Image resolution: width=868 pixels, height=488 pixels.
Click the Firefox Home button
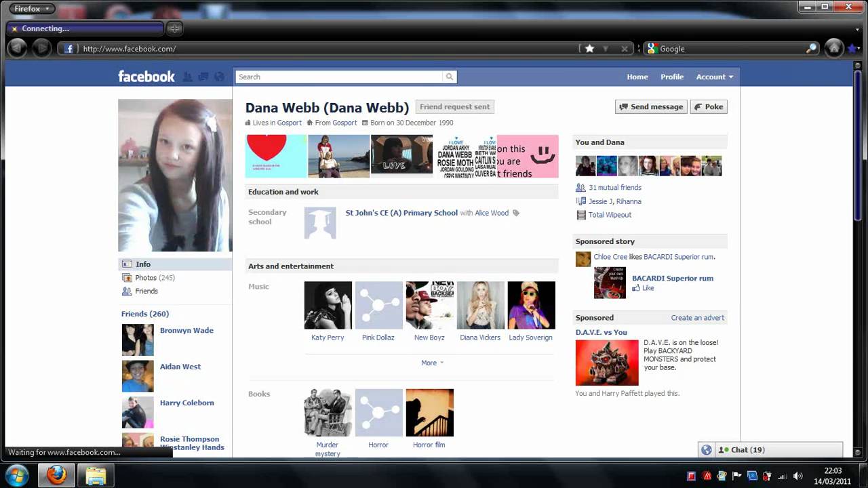tap(834, 48)
